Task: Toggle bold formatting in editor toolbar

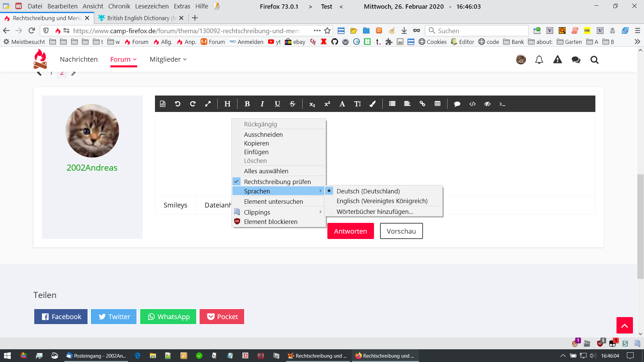Action: tap(247, 104)
